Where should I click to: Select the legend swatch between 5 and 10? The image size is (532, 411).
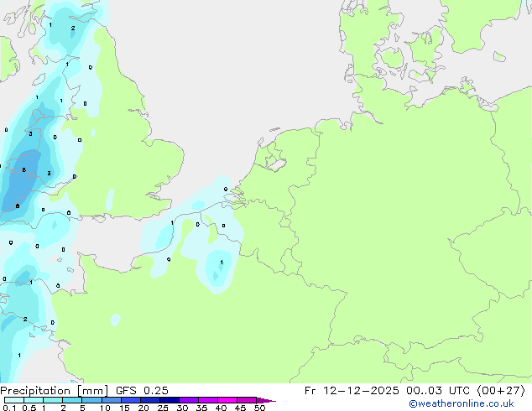[91, 400]
